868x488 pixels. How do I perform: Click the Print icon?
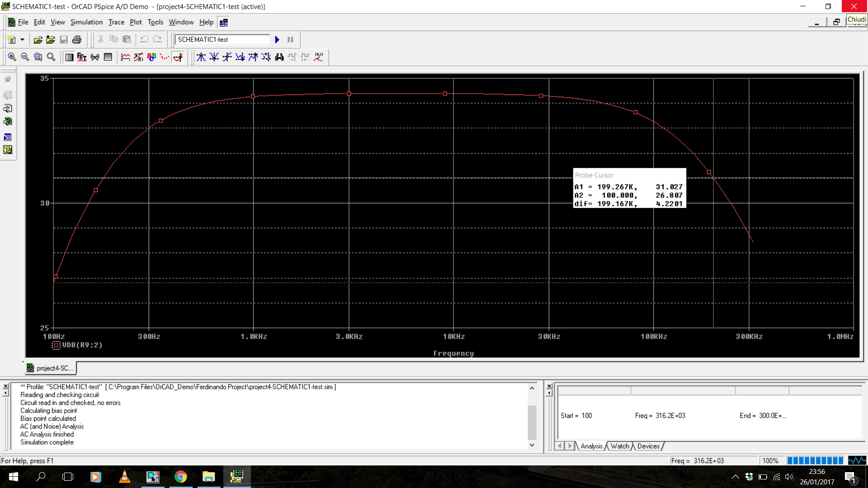(x=77, y=40)
